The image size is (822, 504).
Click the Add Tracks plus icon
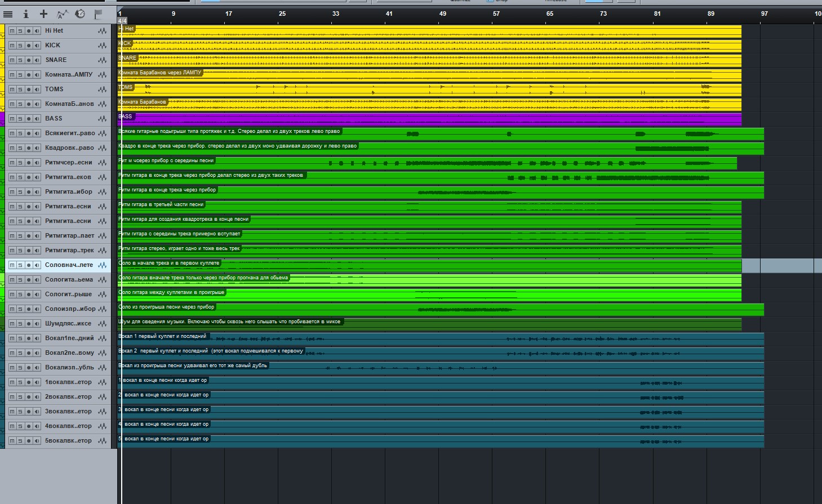[x=43, y=14]
